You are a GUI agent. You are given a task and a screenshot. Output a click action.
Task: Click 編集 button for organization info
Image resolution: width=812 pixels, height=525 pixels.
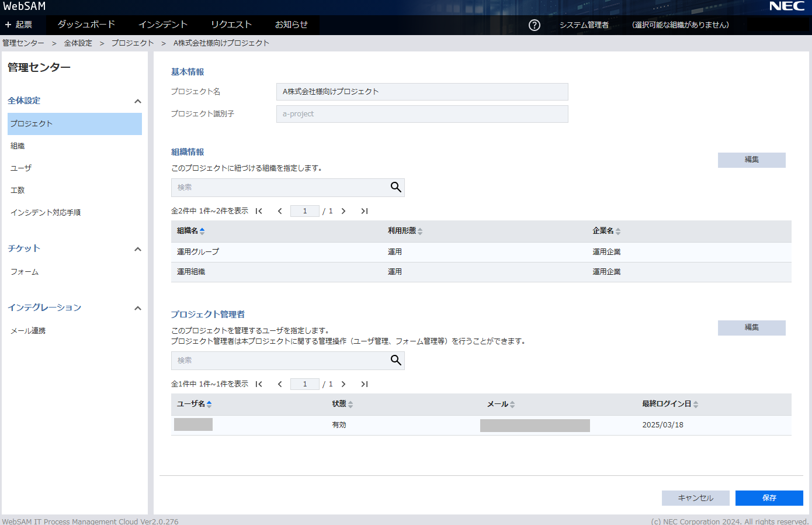coord(751,160)
